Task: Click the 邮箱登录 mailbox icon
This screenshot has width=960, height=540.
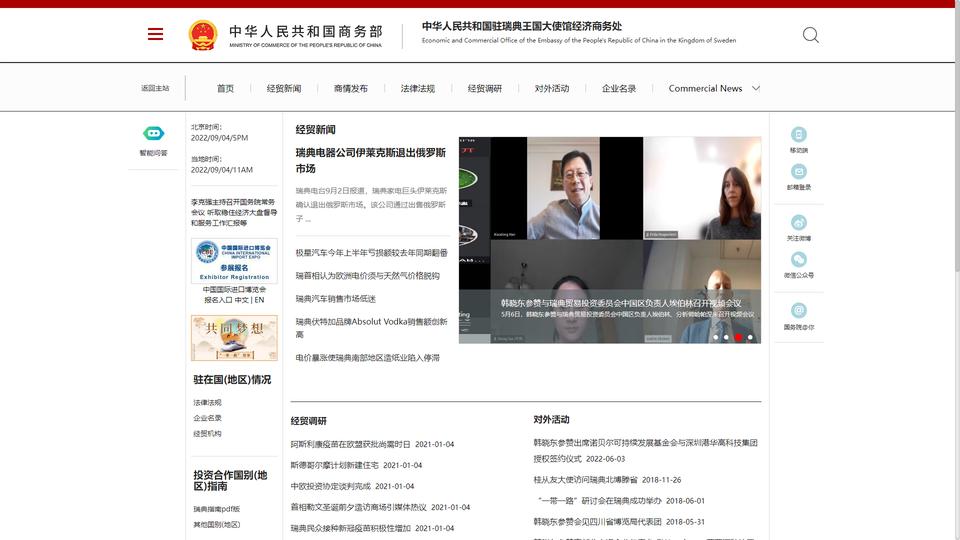Action: (798, 171)
